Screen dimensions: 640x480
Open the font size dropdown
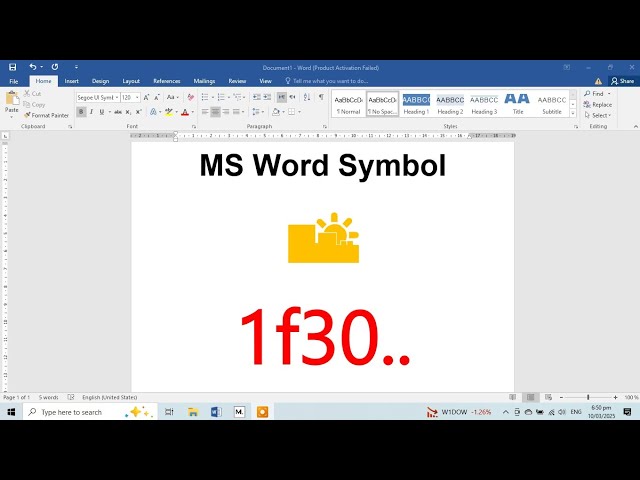(x=137, y=98)
